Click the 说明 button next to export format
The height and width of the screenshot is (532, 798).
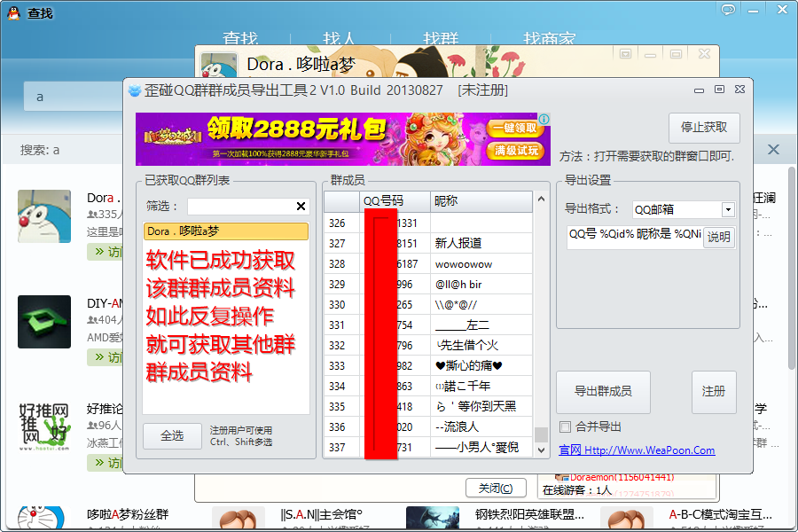click(718, 238)
